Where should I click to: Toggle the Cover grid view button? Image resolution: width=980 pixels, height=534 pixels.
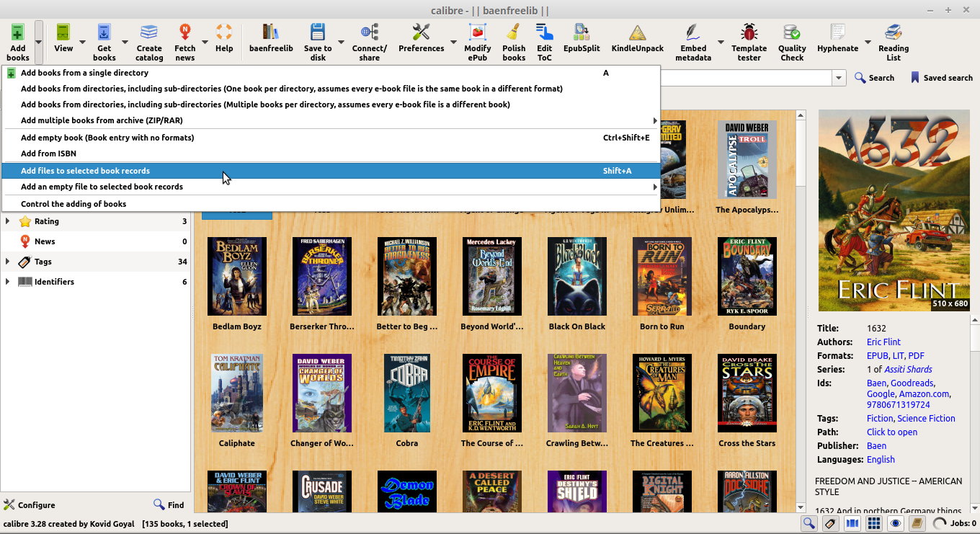tap(874, 524)
